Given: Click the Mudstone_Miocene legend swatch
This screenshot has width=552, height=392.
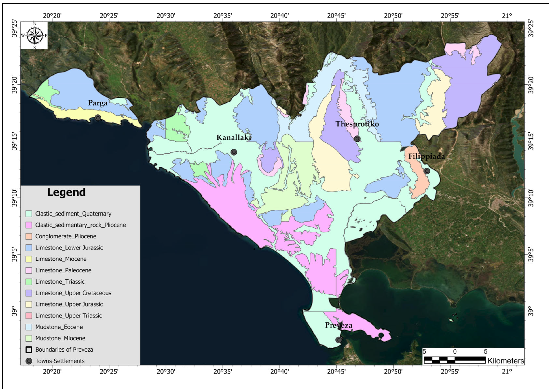Looking at the screenshot, I should click(29, 338).
